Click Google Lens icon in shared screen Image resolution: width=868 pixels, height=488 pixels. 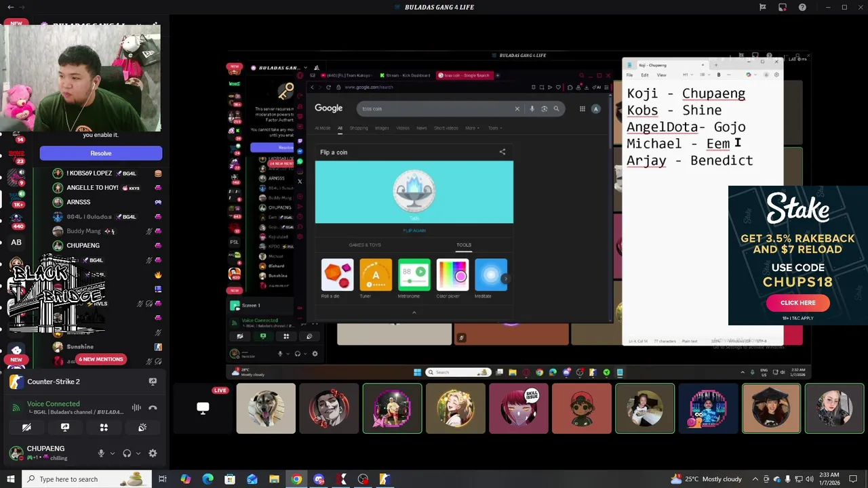pyautogui.click(x=544, y=108)
